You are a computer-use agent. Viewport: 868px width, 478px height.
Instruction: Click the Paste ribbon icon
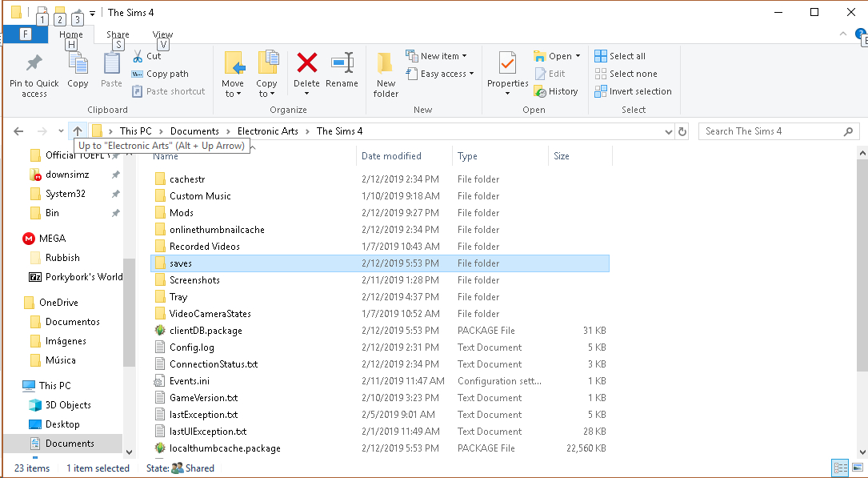pos(112,64)
